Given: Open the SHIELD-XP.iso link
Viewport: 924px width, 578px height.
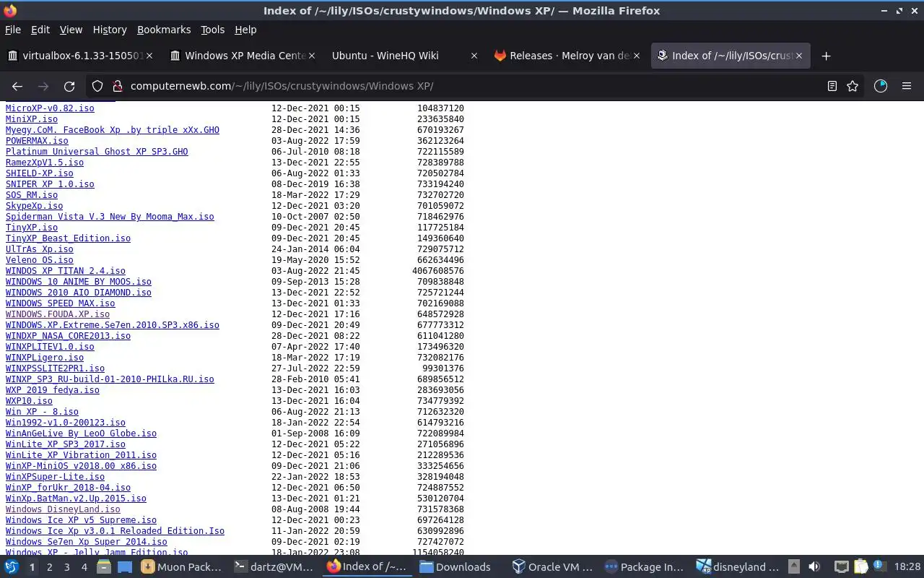Looking at the screenshot, I should click(x=40, y=173).
